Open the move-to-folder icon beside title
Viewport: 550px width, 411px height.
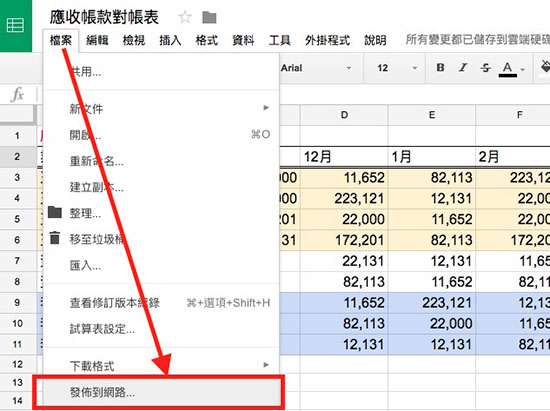tap(209, 17)
